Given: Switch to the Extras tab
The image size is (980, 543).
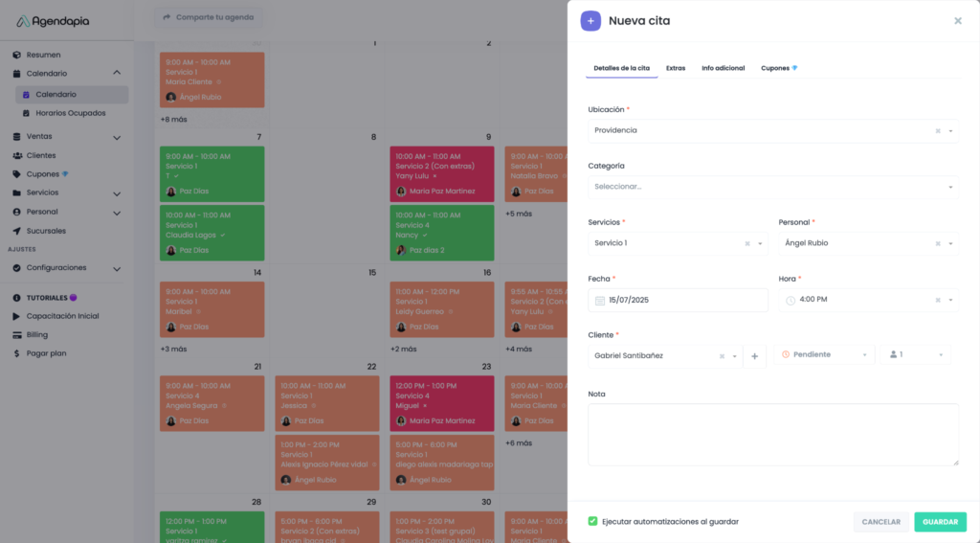Looking at the screenshot, I should 675,68.
